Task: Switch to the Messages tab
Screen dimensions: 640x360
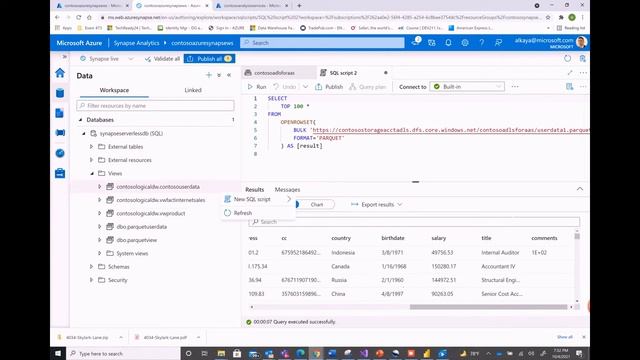Action: (287, 190)
